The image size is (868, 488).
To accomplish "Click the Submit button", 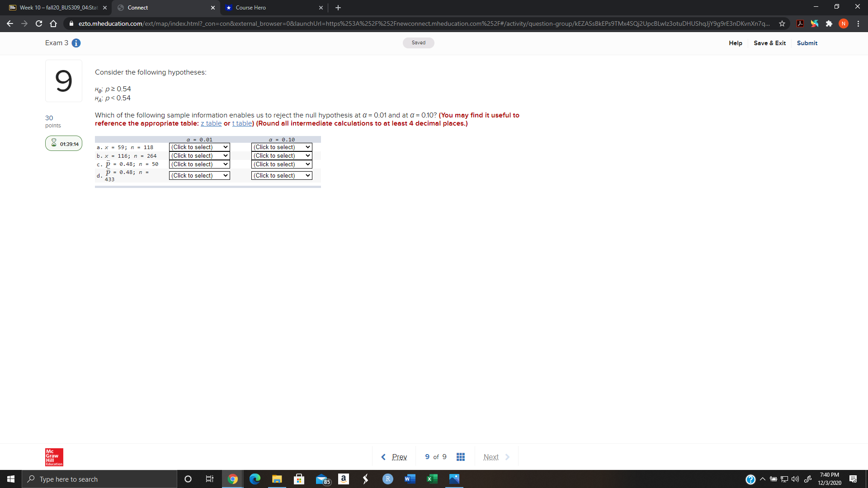I will [x=807, y=43].
